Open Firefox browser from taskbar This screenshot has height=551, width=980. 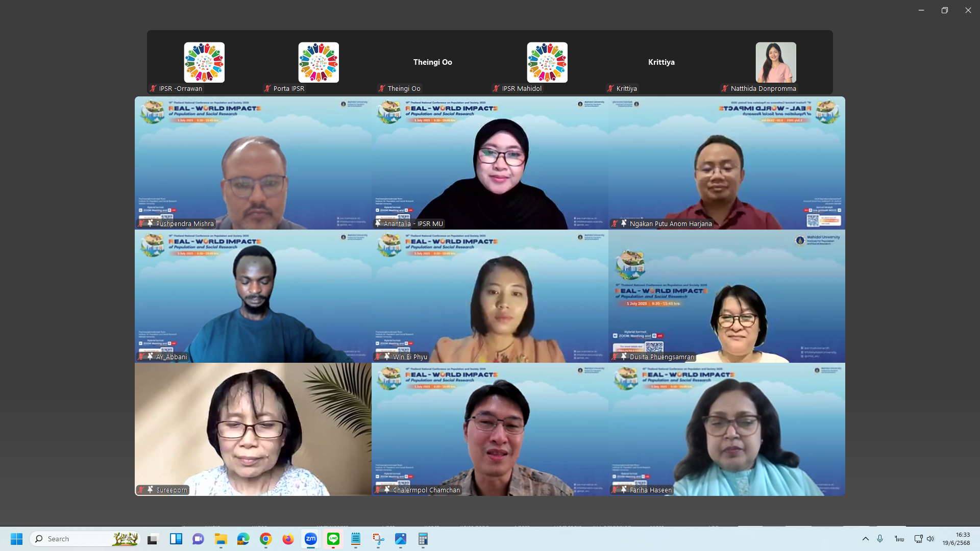coord(288,539)
